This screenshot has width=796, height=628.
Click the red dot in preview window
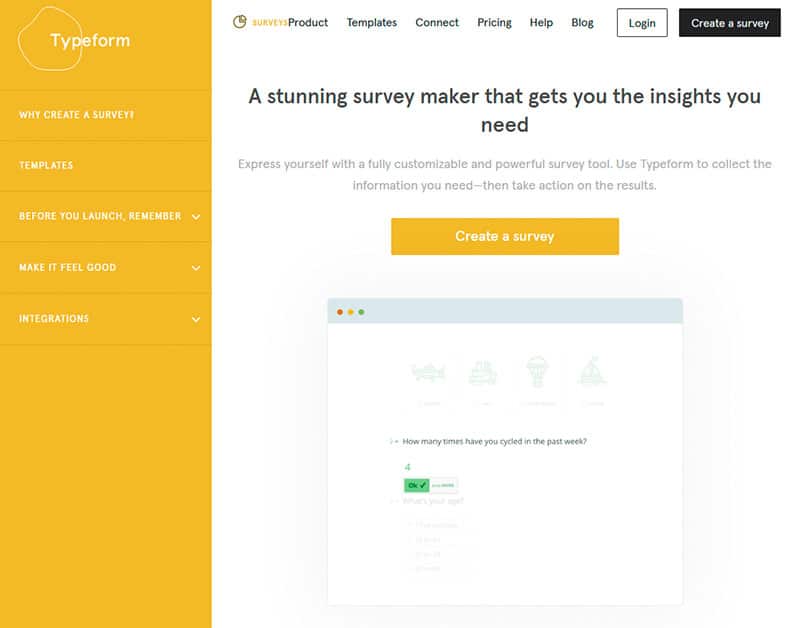pos(340,312)
